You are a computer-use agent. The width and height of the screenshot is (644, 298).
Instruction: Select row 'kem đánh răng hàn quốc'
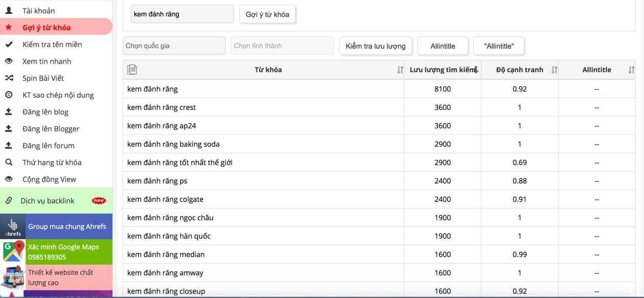click(x=379, y=236)
